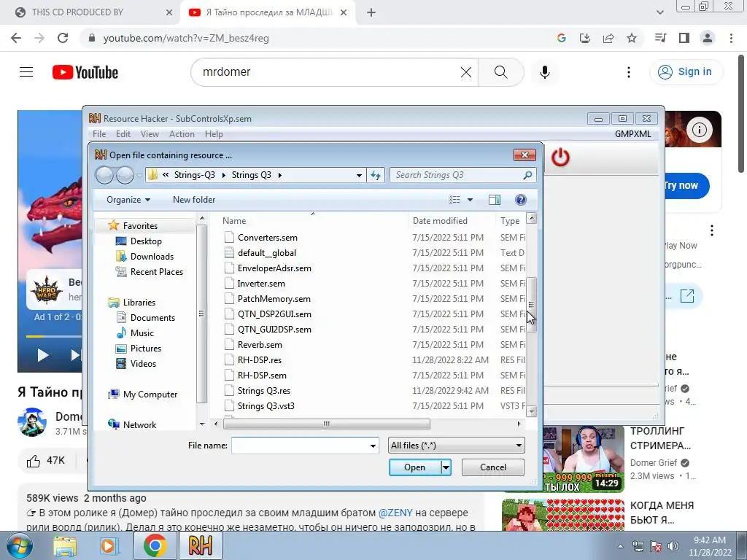Open the new tab plus button
Viewport: 747px width, 560px height.
(371, 13)
